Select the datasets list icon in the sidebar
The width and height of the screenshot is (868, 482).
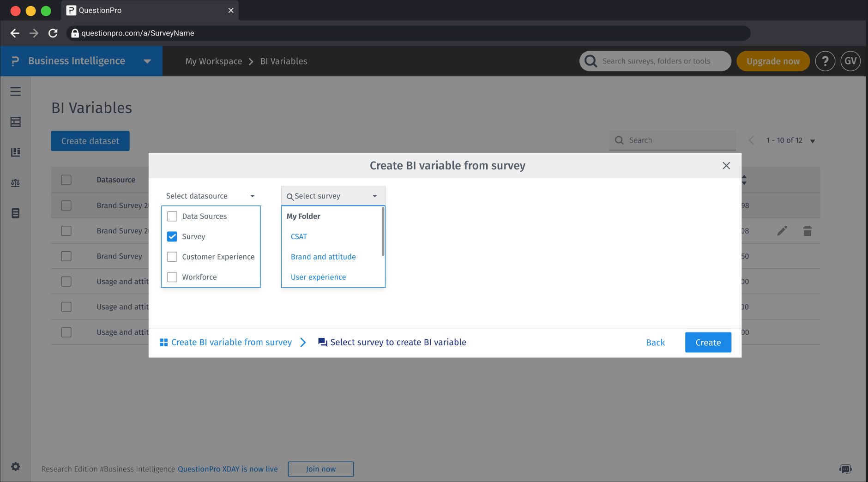coord(16,213)
